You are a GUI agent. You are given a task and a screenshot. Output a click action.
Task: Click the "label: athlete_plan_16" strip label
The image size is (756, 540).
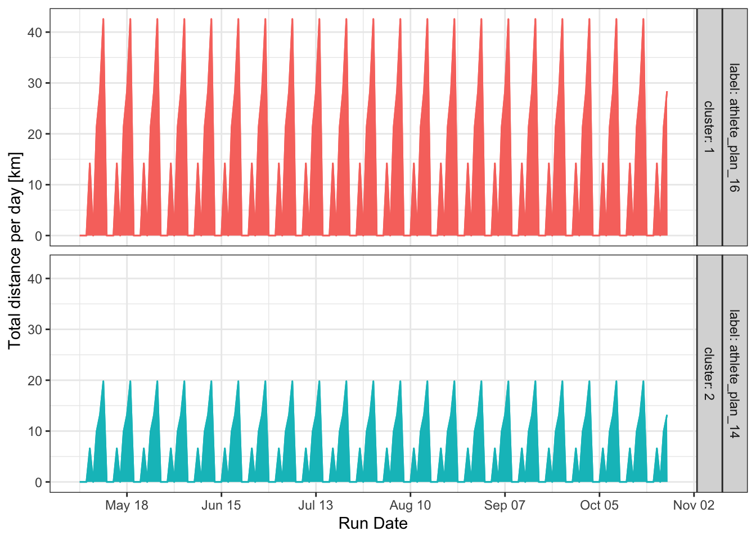[x=734, y=128]
